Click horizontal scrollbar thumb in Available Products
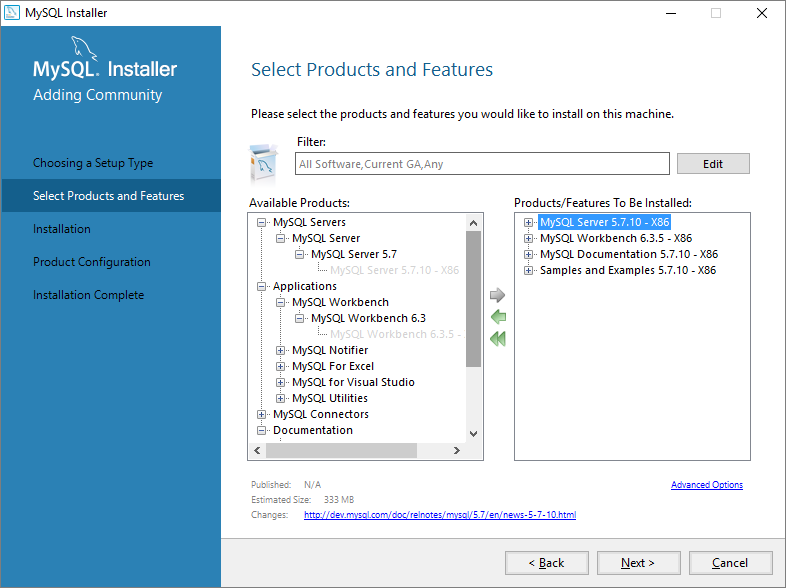The width and height of the screenshot is (786, 588). tap(341, 450)
